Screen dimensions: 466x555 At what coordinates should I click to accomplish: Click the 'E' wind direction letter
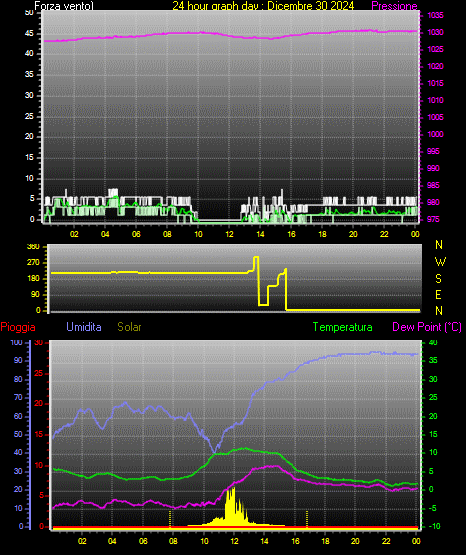pyautogui.click(x=438, y=294)
